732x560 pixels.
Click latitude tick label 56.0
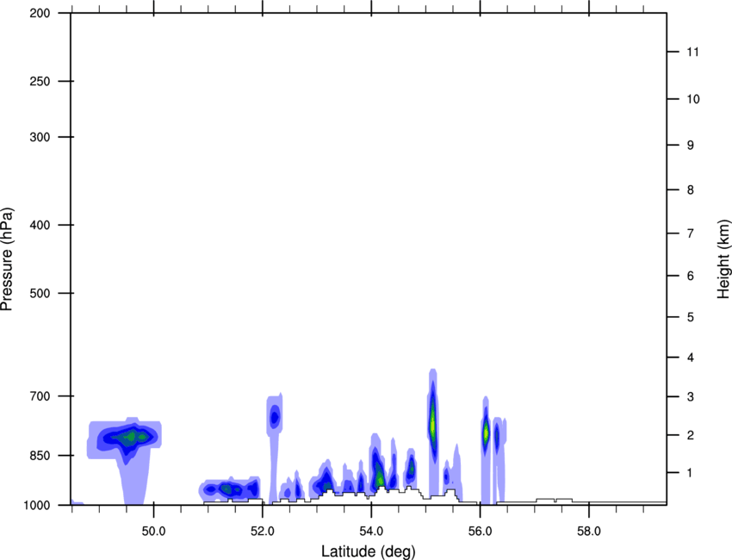pyautogui.click(x=480, y=532)
